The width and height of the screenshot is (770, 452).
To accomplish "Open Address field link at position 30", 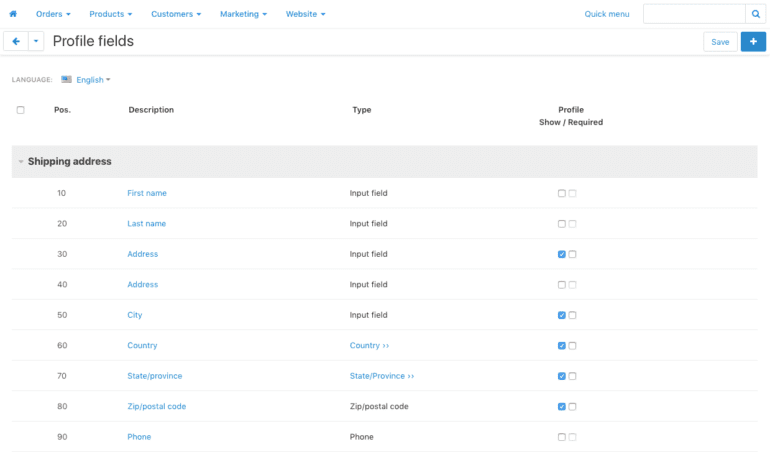I will point(142,254).
